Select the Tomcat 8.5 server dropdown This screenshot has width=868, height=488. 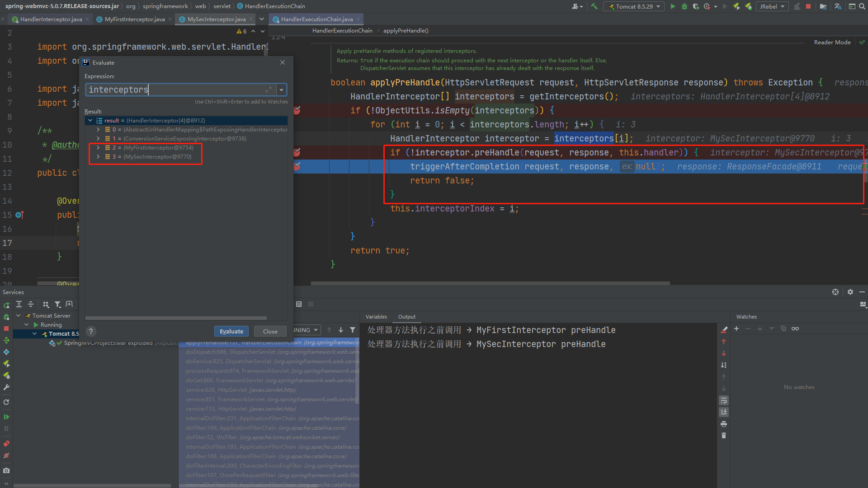[634, 6]
